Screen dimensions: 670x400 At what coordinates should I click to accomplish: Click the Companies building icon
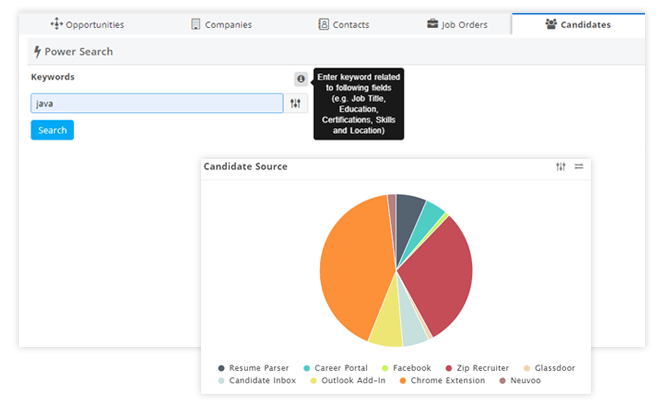[x=195, y=24]
